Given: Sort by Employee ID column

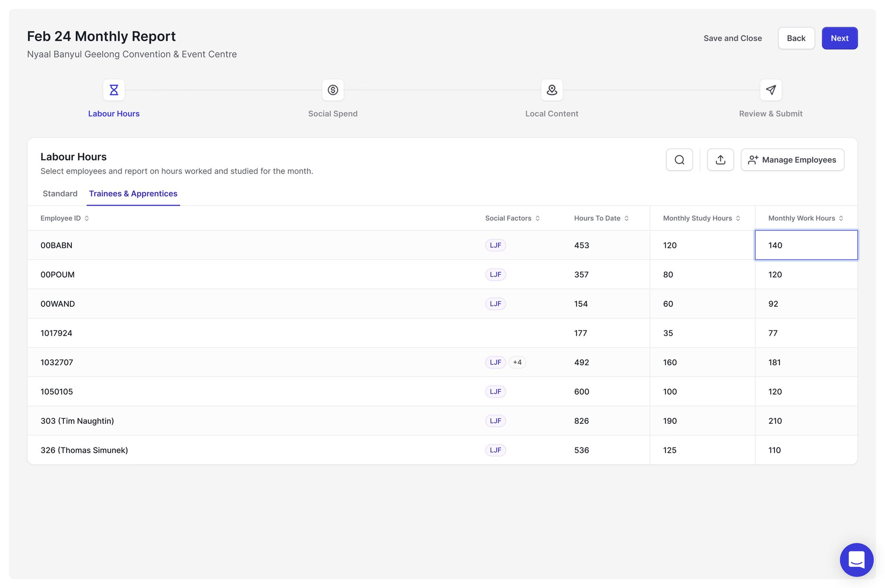Looking at the screenshot, I should (x=64, y=218).
